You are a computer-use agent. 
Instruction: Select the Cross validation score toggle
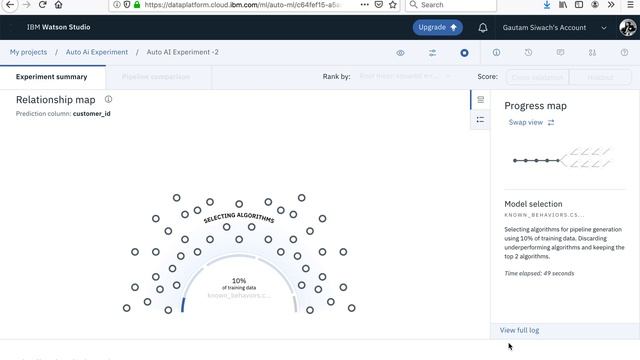pyautogui.click(x=537, y=77)
